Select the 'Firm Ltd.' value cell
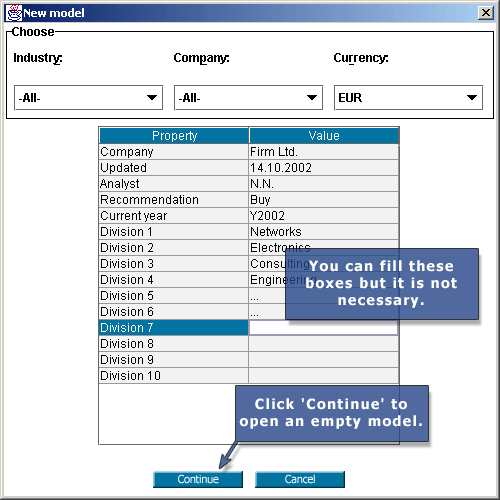 [x=323, y=152]
